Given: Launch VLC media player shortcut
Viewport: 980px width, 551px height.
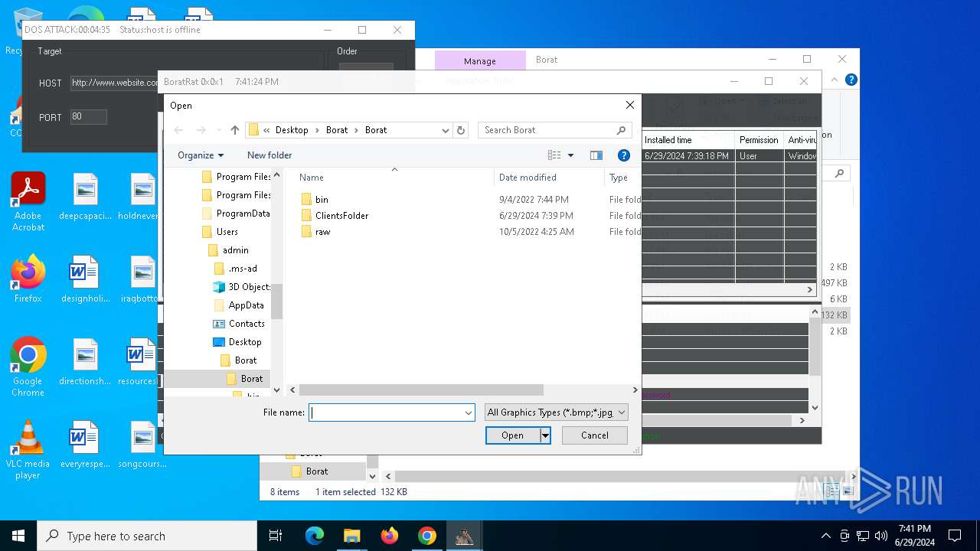Looking at the screenshot, I should coord(28,449).
